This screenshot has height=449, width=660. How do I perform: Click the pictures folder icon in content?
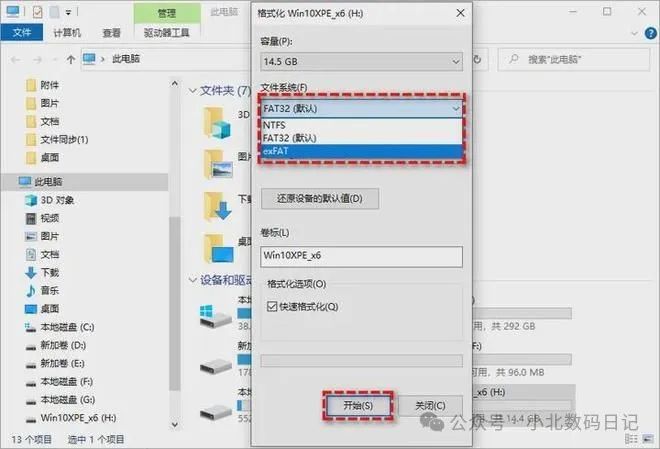click(218, 164)
